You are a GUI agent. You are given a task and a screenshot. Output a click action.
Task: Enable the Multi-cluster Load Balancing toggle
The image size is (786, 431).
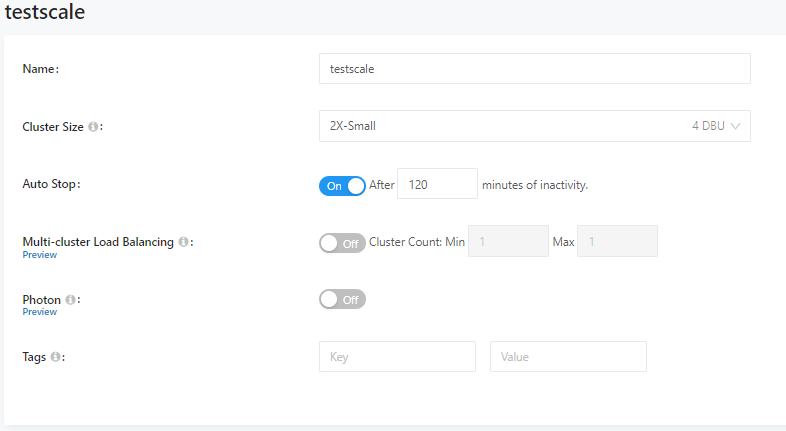point(342,243)
